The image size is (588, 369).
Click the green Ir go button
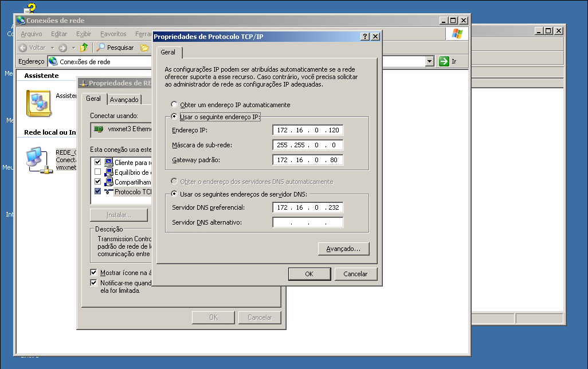pyautogui.click(x=444, y=61)
